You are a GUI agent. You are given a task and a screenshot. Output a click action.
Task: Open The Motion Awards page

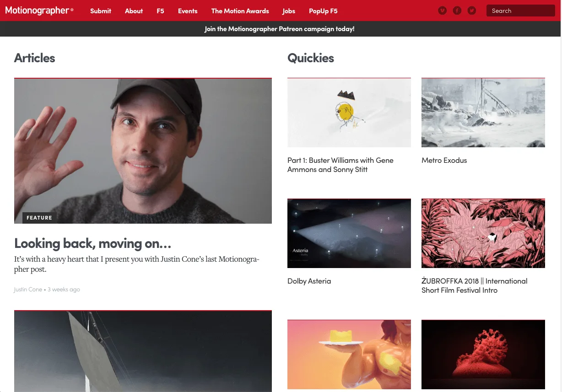[240, 11]
